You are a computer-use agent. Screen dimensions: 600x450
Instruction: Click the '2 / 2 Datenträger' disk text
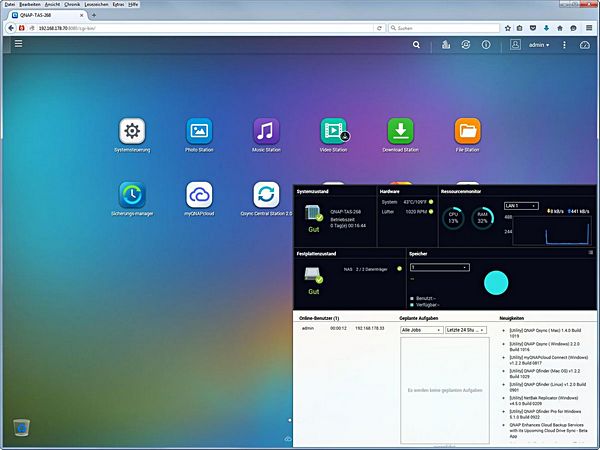click(371, 269)
